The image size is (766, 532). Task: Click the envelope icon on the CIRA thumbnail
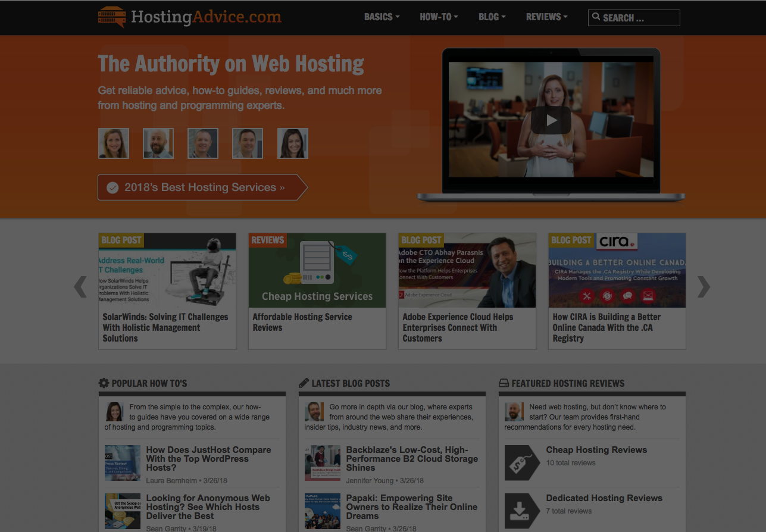point(648,296)
